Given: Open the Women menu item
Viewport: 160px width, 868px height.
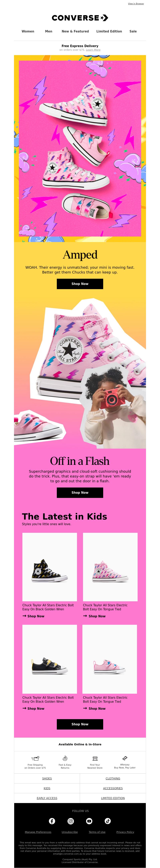Looking at the screenshot, I should [28, 31].
